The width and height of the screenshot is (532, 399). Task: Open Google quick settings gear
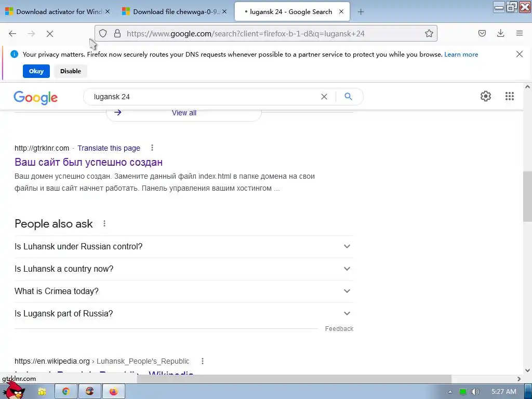click(486, 96)
